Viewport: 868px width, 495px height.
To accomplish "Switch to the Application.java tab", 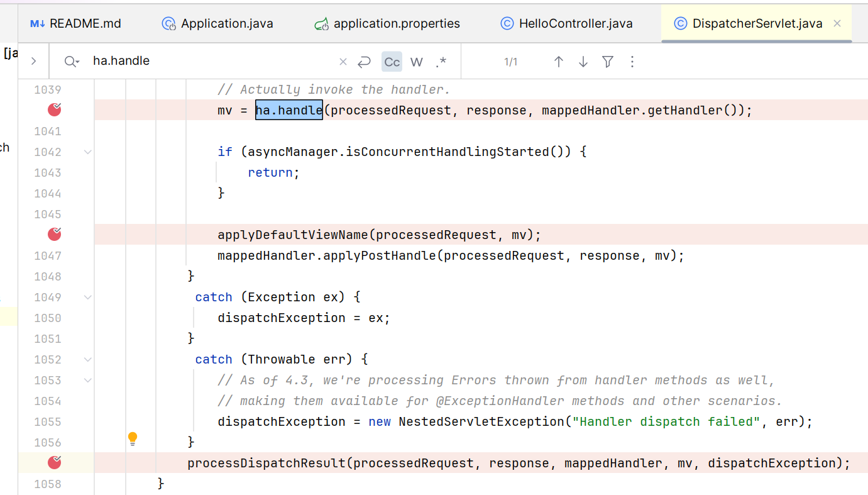I will tap(217, 24).
